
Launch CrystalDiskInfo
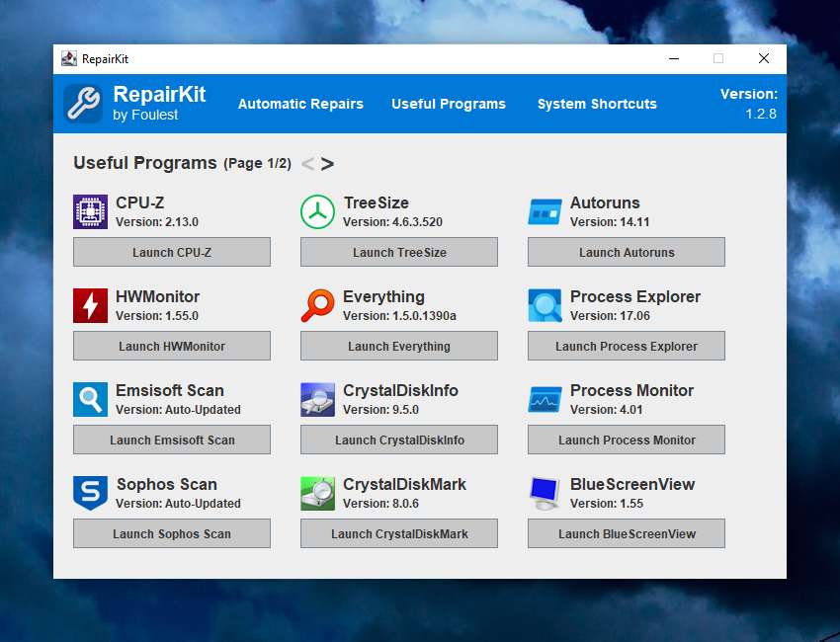click(x=399, y=440)
